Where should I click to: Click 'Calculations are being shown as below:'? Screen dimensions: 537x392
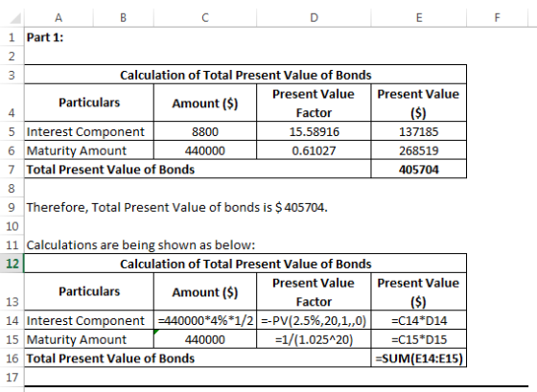pos(141,244)
